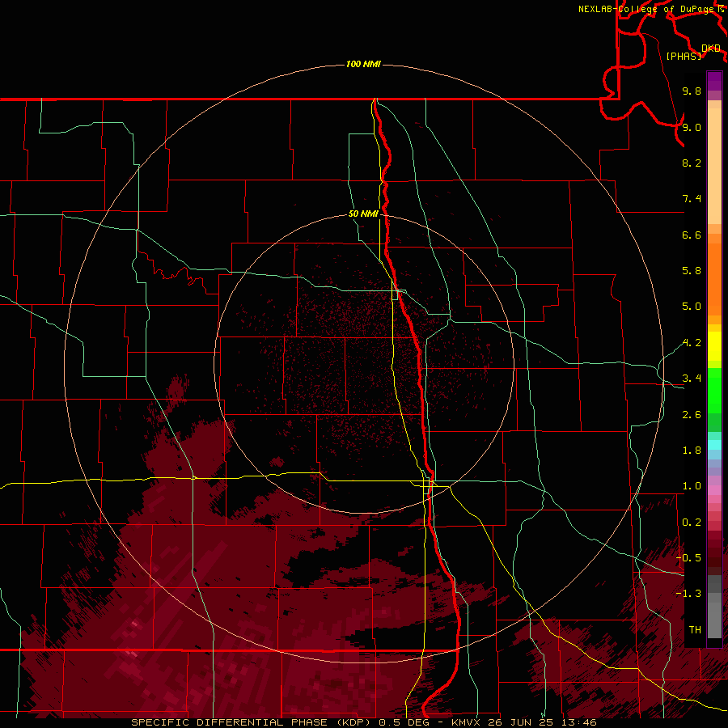Screen dimensions: 728x728
Task: Select the 0.2 scale value
Action: click(692, 523)
